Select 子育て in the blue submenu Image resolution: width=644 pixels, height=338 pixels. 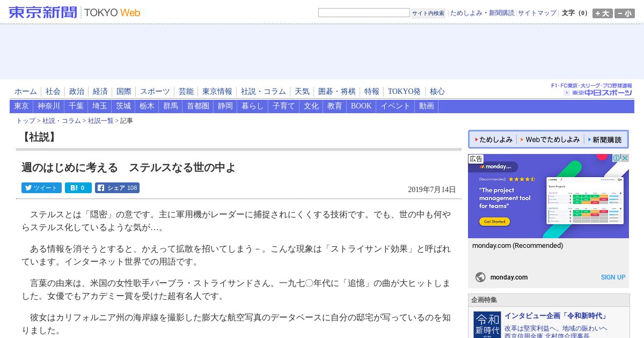tap(284, 106)
